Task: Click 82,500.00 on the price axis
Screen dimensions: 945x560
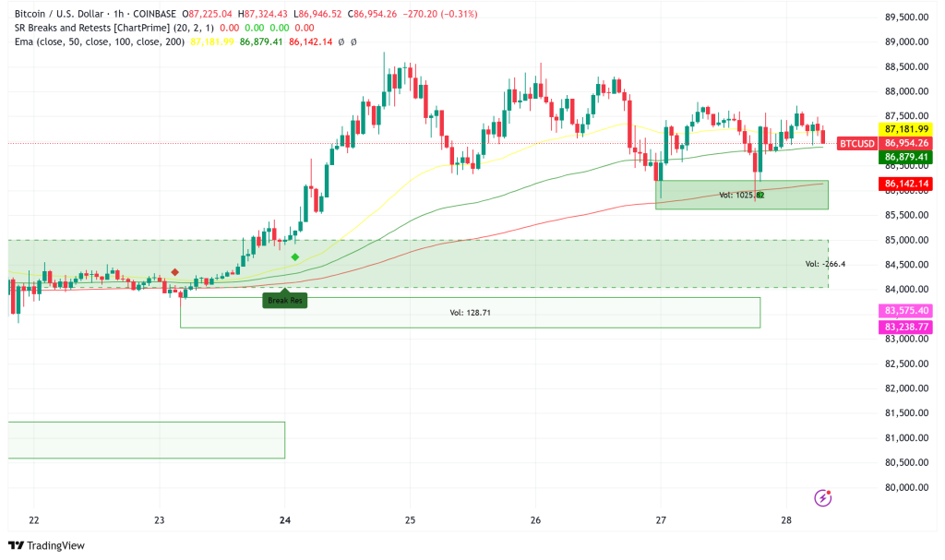Action: point(906,363)
